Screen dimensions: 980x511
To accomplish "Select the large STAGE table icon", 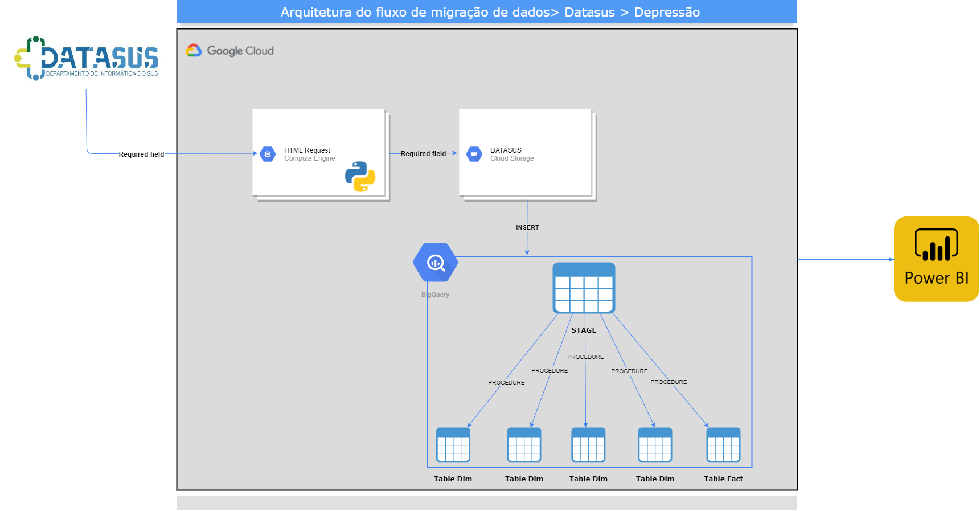I will click(x=584, y=288).
